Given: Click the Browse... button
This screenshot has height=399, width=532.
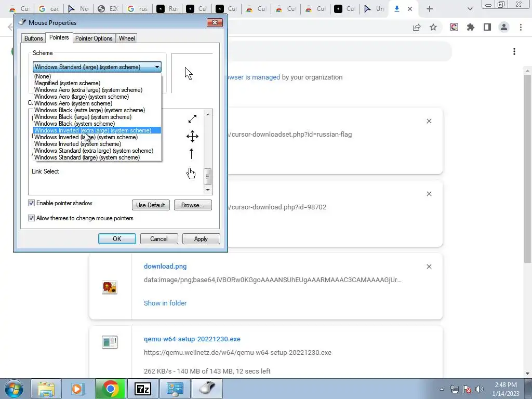Looking at the screenshot, I should click(x=193, y=205).
